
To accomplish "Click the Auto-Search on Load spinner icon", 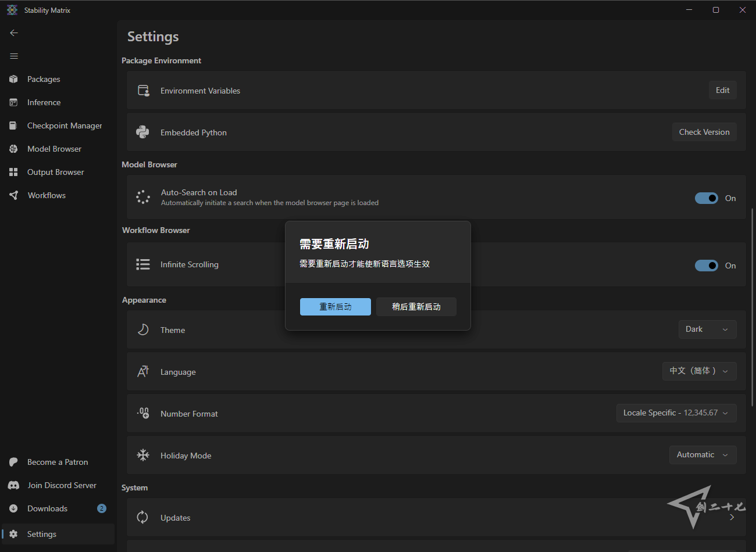I will pos(142,197).
